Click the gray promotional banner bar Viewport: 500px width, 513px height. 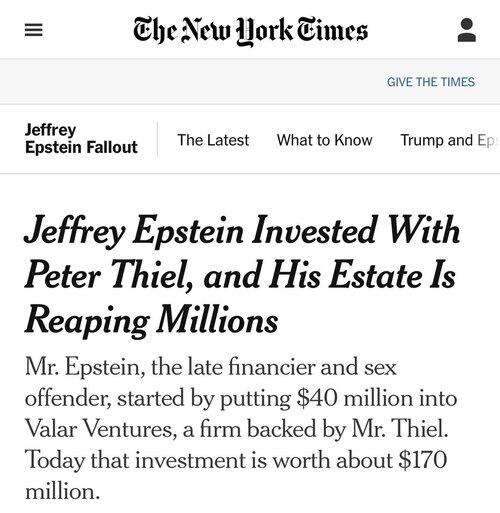point(250,82)
